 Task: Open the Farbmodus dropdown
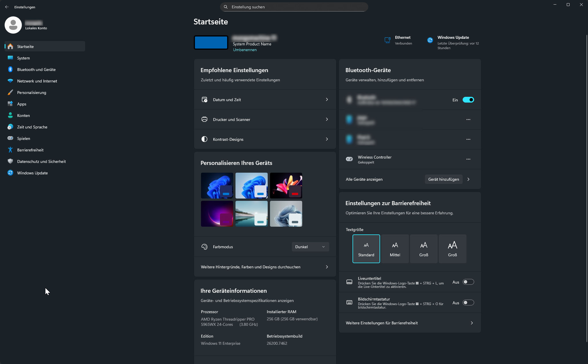310,246
